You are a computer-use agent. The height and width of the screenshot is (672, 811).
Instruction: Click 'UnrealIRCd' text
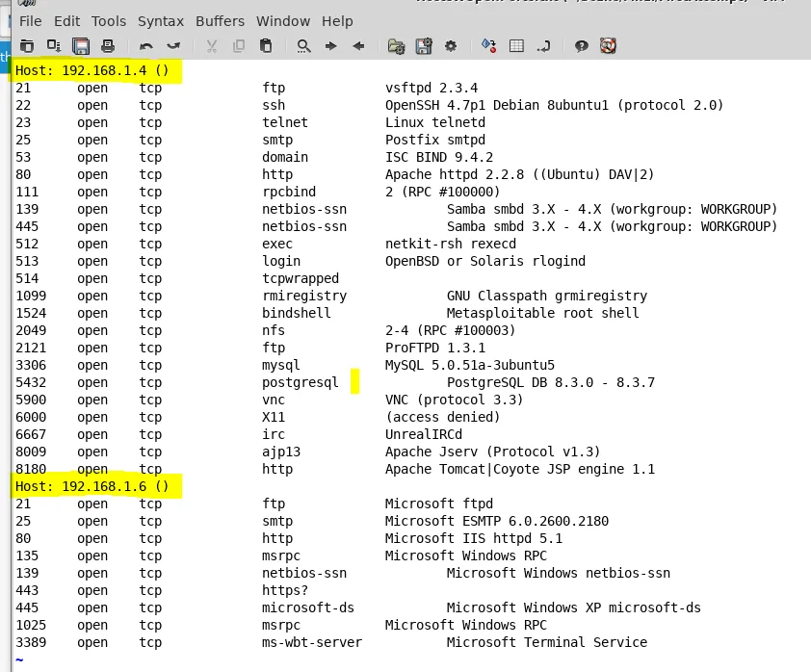pyautogui.click(x=424, y=434)
